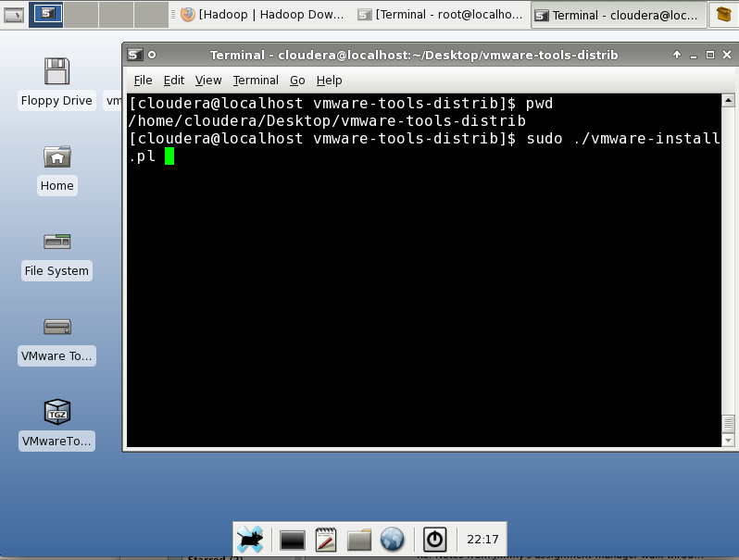The height and width of the screenshot is (560, 739).
Task: Click terminal scrollbar down arrow
Action: [728, 441]
